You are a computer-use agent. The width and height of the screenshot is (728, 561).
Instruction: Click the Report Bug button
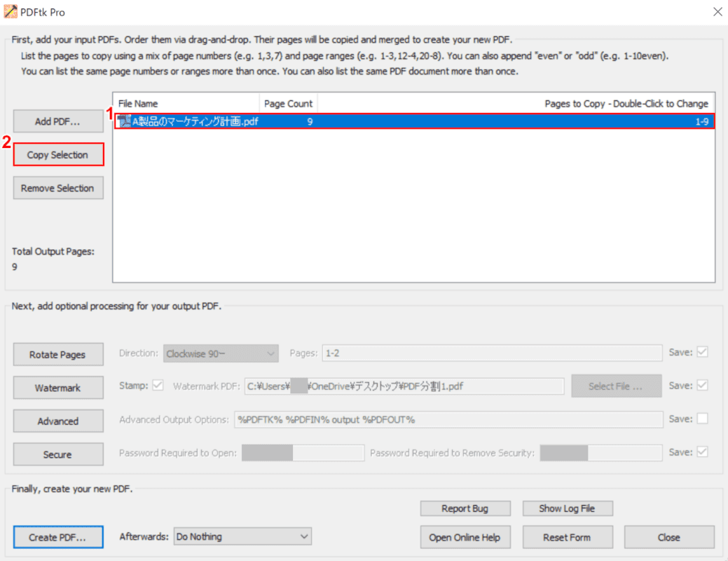(465, 508)
